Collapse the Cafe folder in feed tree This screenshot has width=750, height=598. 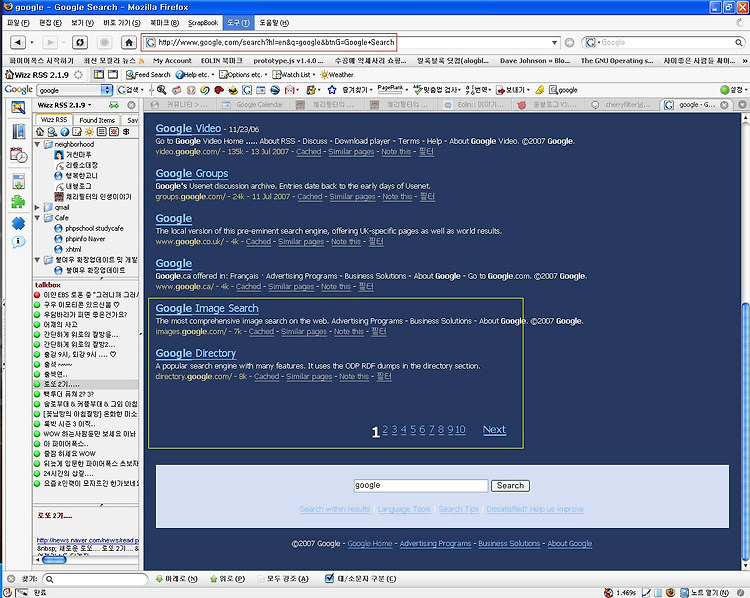coord(37,218)
